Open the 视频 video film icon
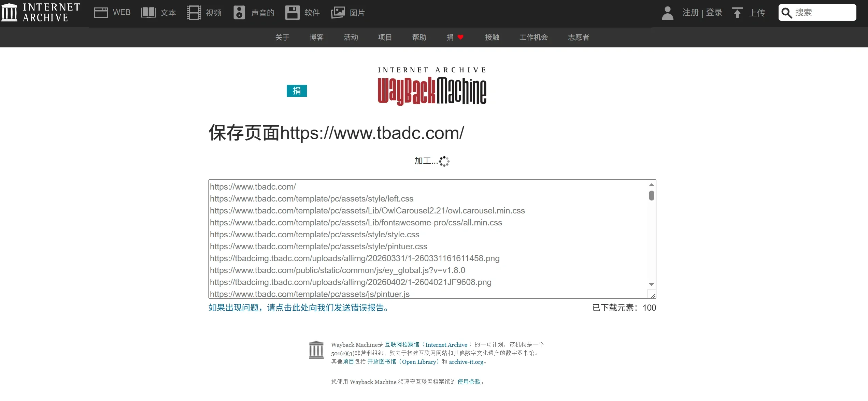The image size is (868, 401). pyautogui.click(x=194, y=13)
